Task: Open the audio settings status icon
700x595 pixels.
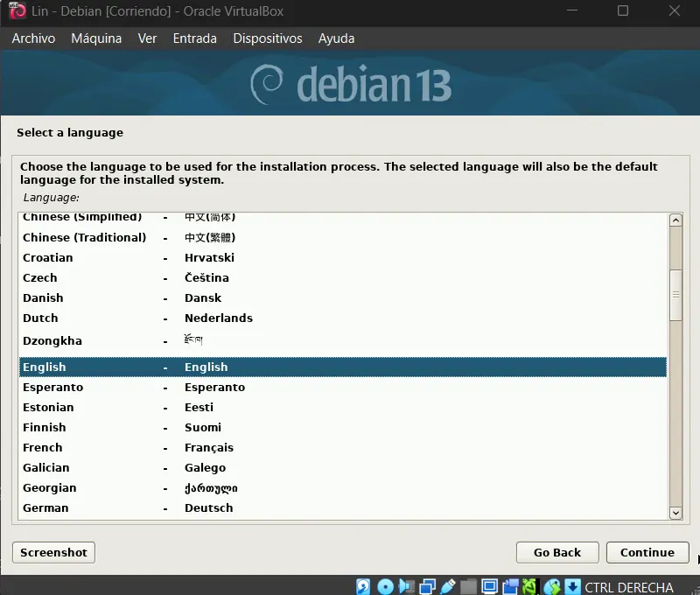Action: coord(406,586)
